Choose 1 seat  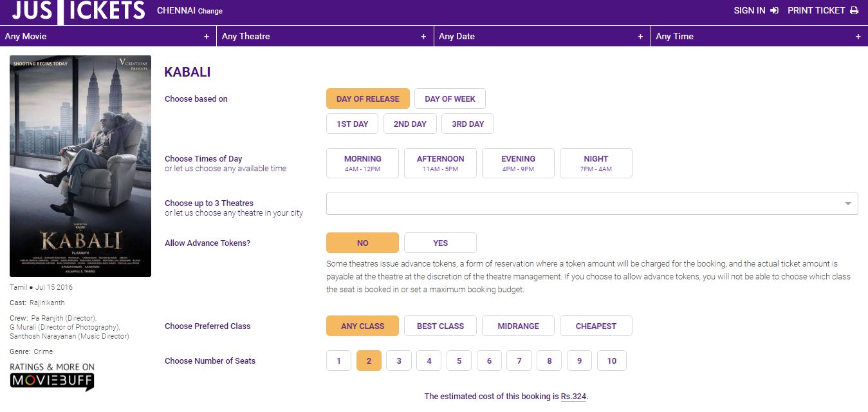pos(338,360)
